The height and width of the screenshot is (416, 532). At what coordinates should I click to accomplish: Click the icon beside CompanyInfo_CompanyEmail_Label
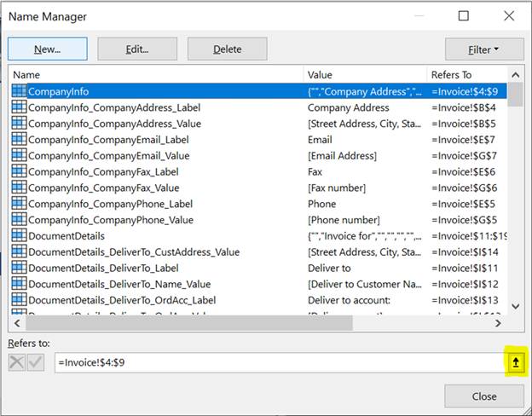[x=19, y=140]
